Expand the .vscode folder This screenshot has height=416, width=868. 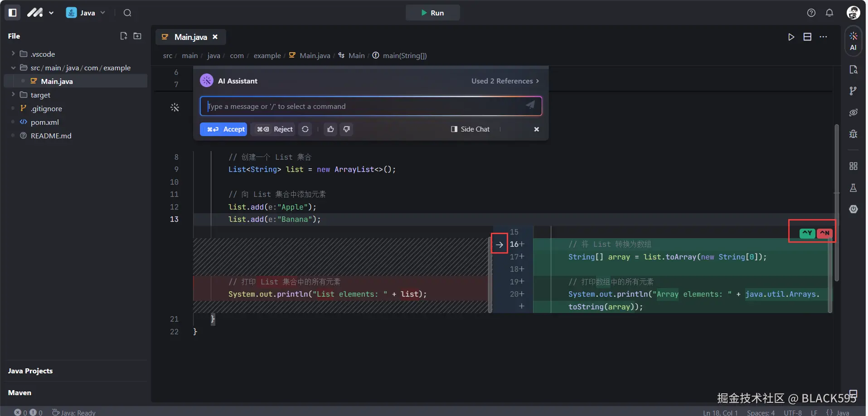point(13,54)
